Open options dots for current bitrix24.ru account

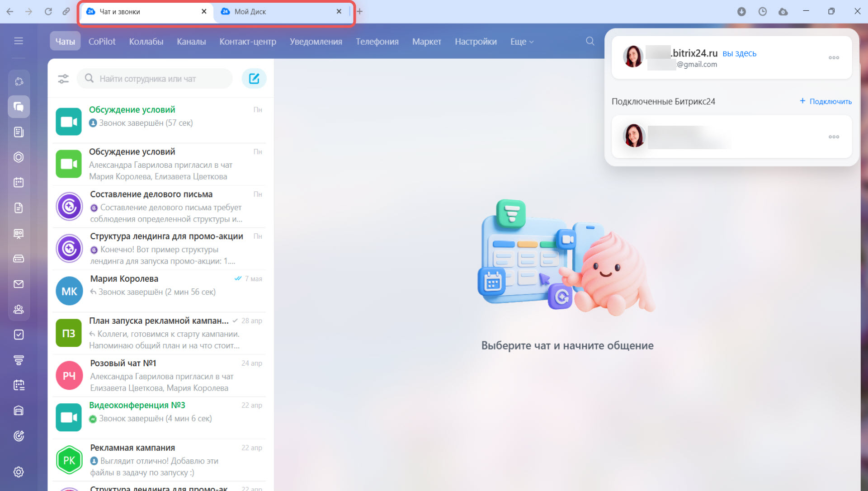[x=834, y=57]
